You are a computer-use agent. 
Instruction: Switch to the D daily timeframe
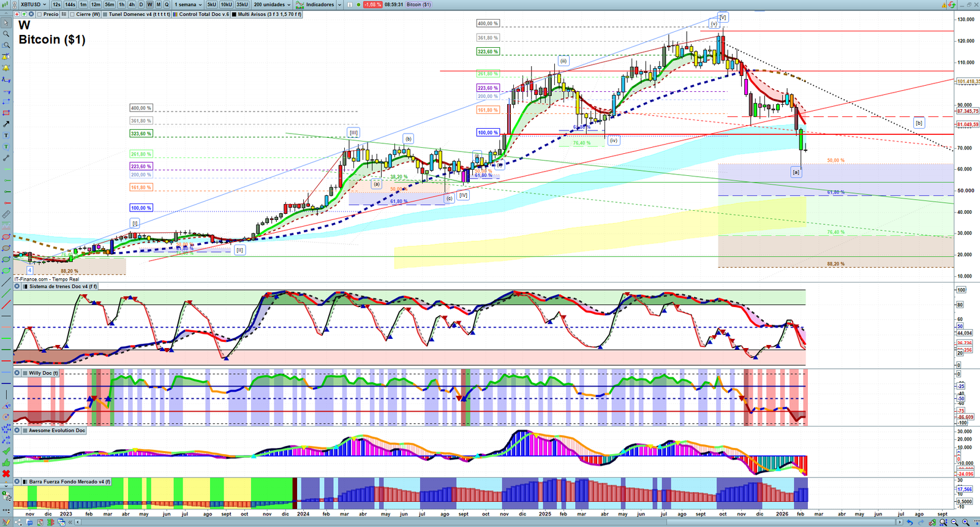click(x=141, y=4)
